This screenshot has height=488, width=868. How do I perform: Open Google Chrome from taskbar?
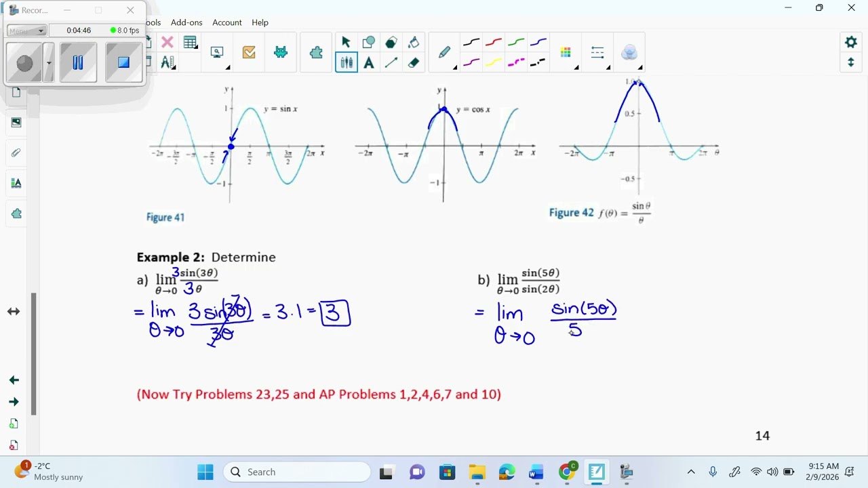tap(567, 472)
